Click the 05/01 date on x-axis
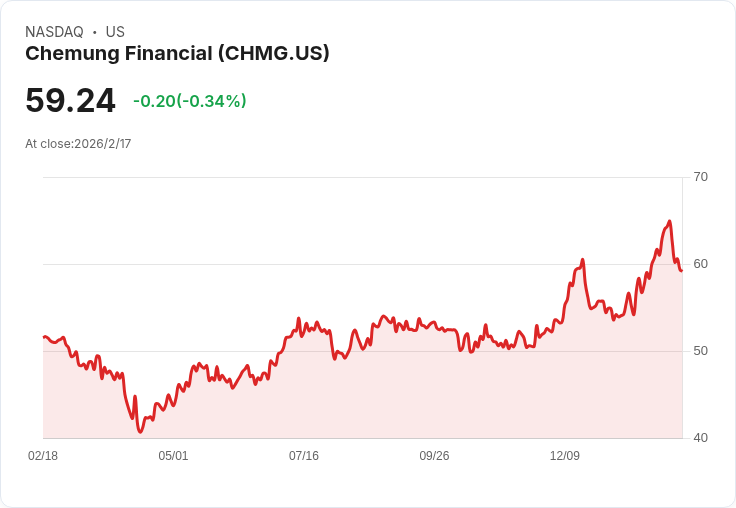The image size is (736, 508). 173,456
